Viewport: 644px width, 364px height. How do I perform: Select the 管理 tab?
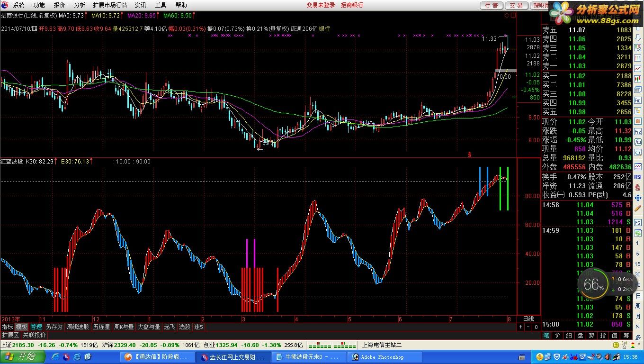coord(36,327)
